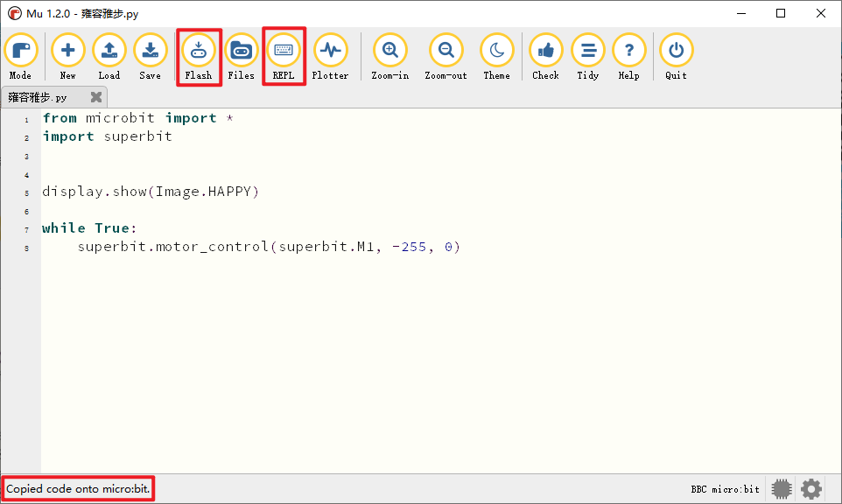Click the 'Copied code onto micro:bit.' status message
Image resolution: width=842 pixels, height=504 pixels.
coord(78,489)
